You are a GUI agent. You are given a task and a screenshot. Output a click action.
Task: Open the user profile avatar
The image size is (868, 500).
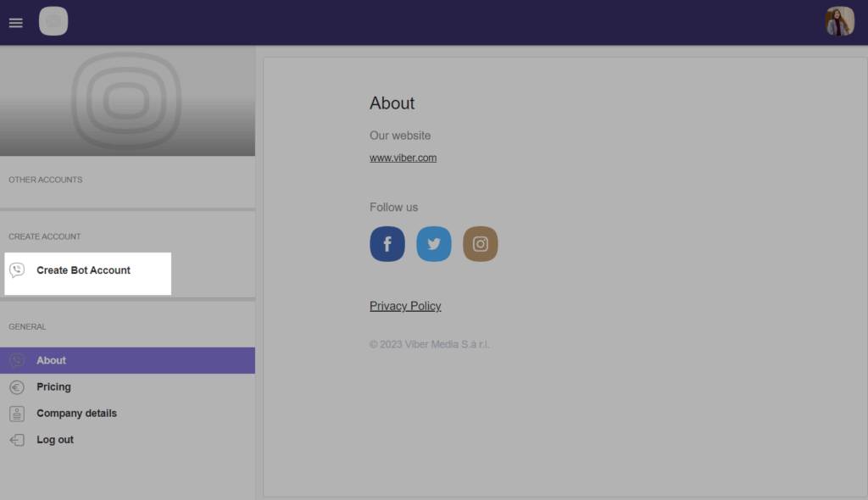pos(839,22)
